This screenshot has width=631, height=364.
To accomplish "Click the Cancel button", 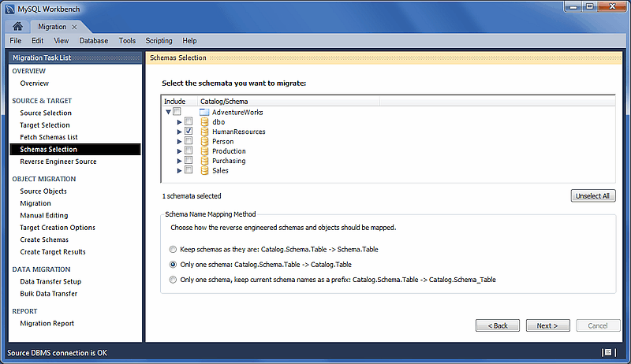I will tap(598, 325).
